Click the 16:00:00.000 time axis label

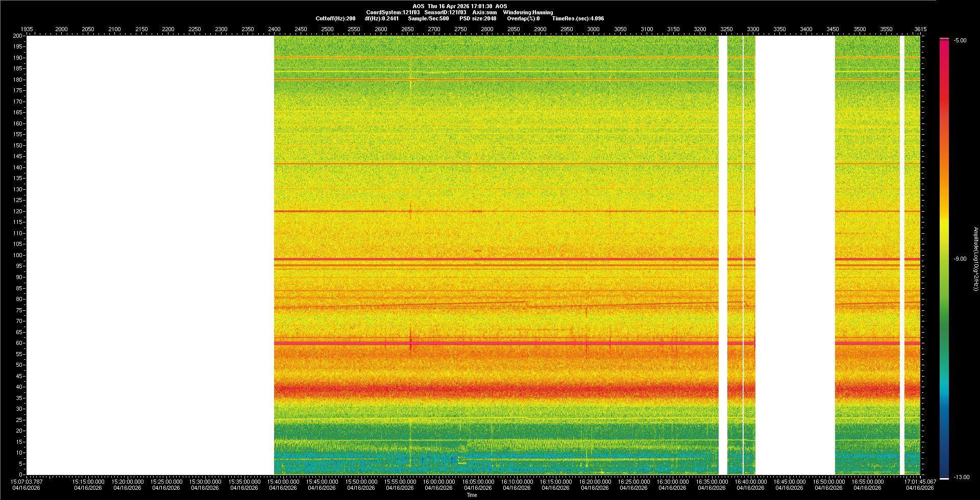coord(439,481)
